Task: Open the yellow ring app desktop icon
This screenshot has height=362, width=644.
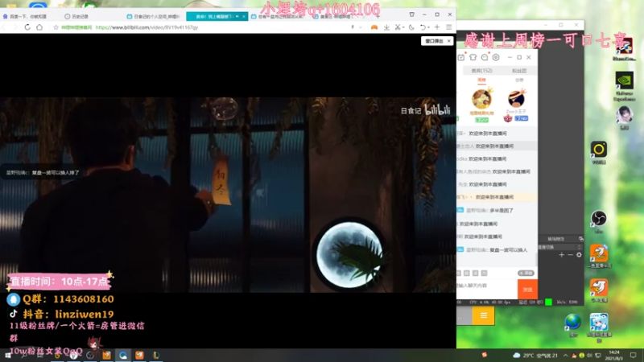Action: [599, 152]
